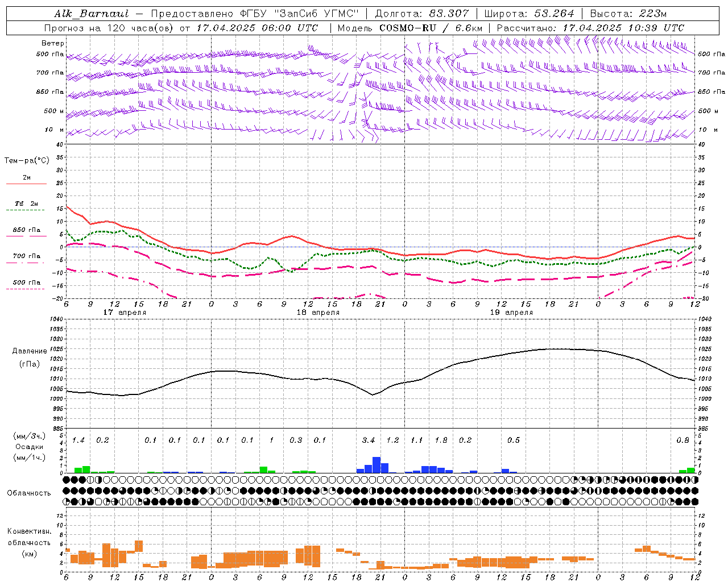The height and width of the screenshot is (582, 728).
Task: Select the 1.8 precipitation value
Action: (x=441, y=440)
